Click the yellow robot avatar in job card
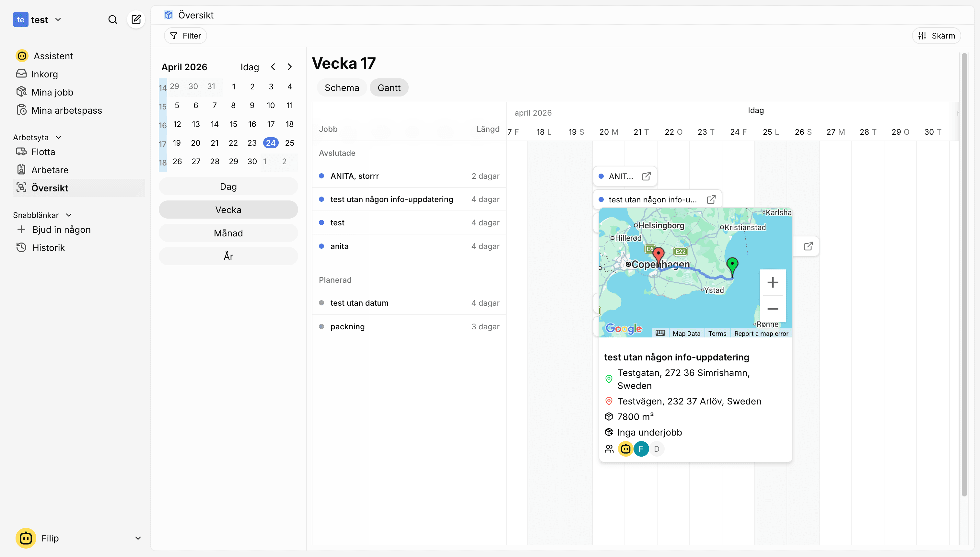980x557 pixels. [x=625, y=449]
